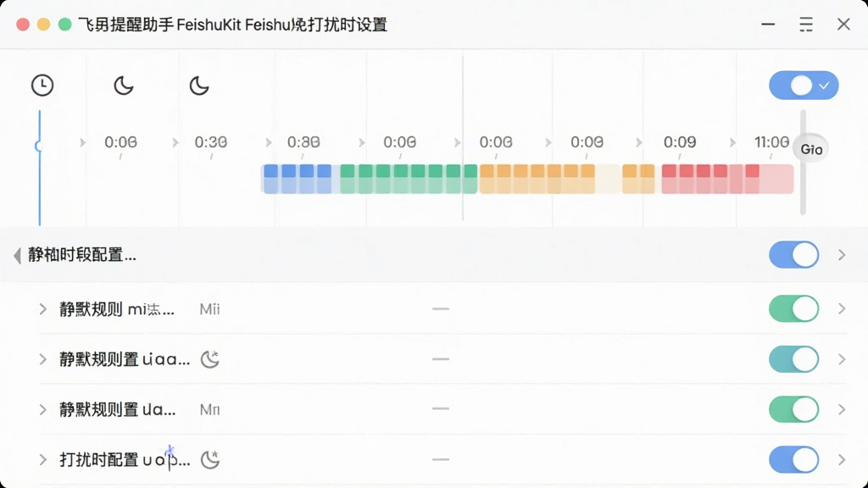
Task: Expand the 打扰时配置 row chevron
Action: pos(42,459)
